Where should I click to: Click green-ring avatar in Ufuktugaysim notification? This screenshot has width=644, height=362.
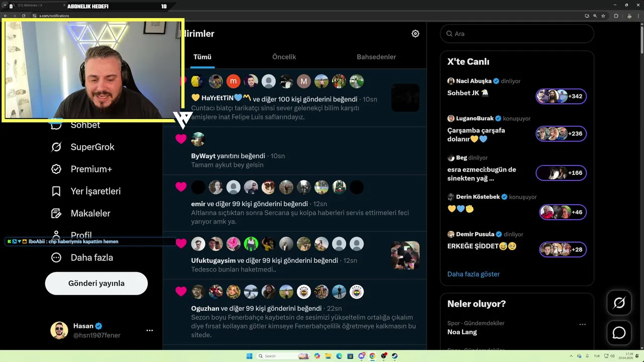[251, 244]
